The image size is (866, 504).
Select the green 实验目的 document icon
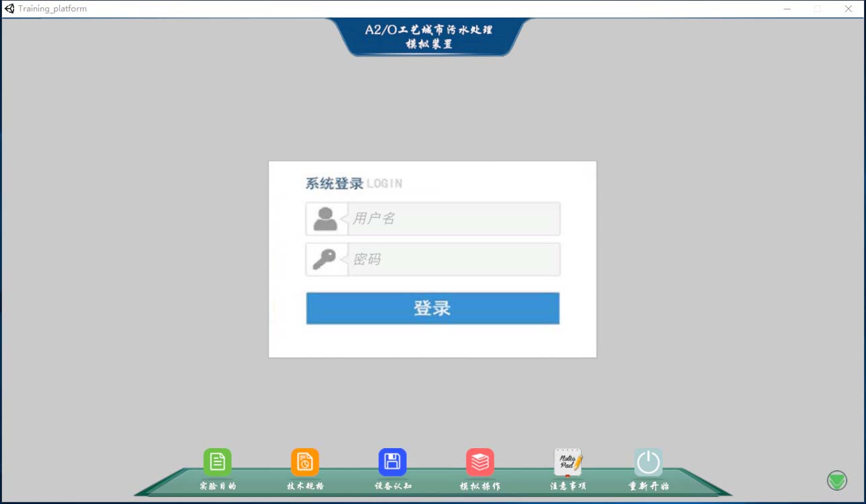coord(217,462)
